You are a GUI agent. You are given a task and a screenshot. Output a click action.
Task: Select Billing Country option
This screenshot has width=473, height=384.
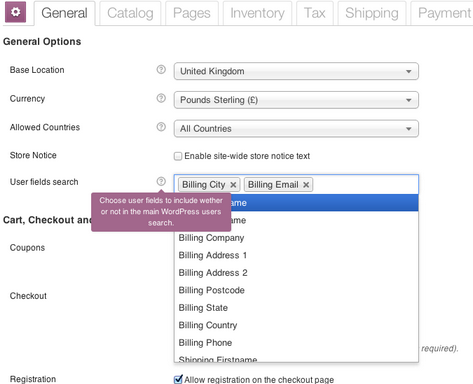[x=296, y=325]
